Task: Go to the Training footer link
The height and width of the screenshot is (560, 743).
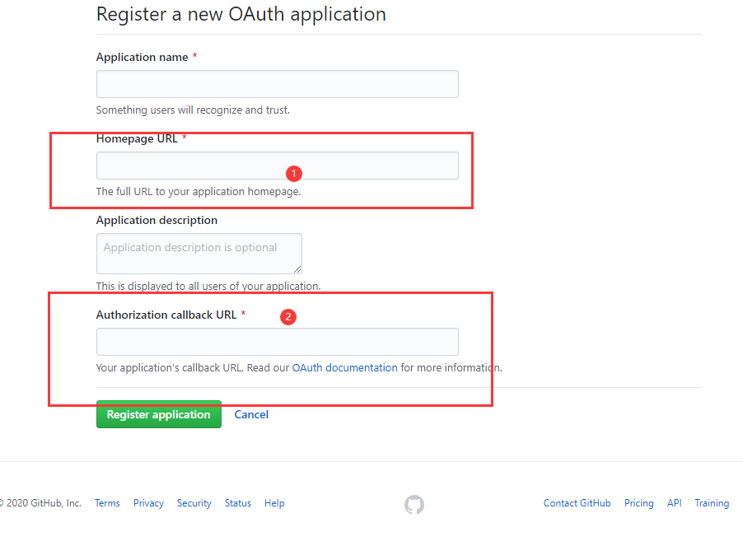Action: (712, 503)
